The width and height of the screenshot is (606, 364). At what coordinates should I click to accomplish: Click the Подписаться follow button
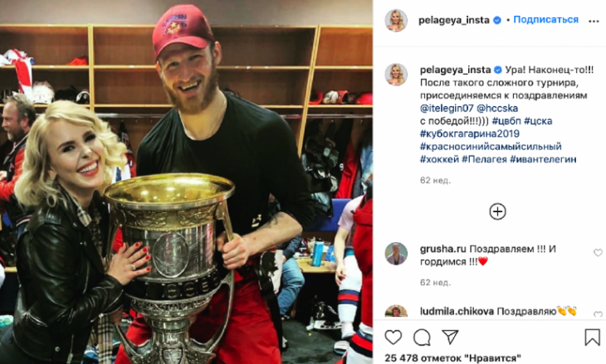point(545,20)
